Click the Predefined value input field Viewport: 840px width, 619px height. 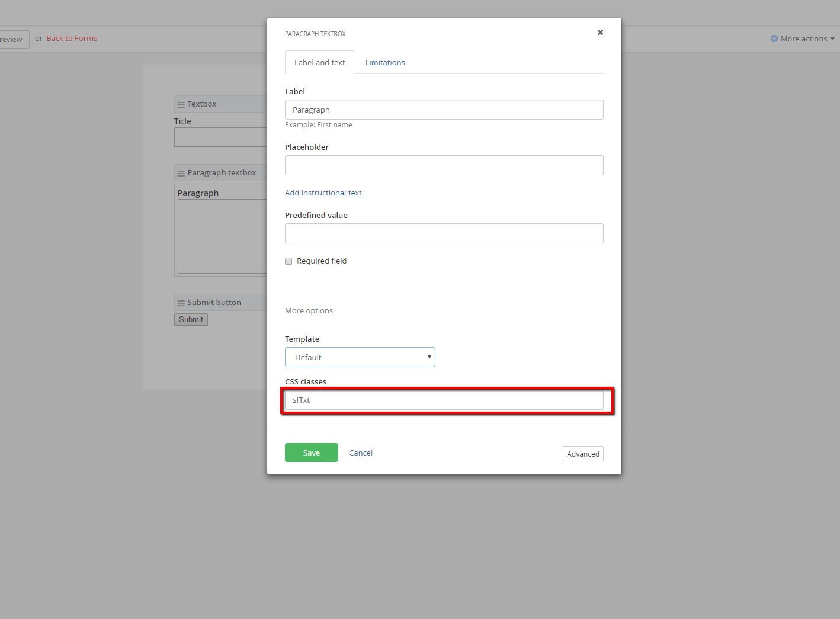click(x=444, y=233)
